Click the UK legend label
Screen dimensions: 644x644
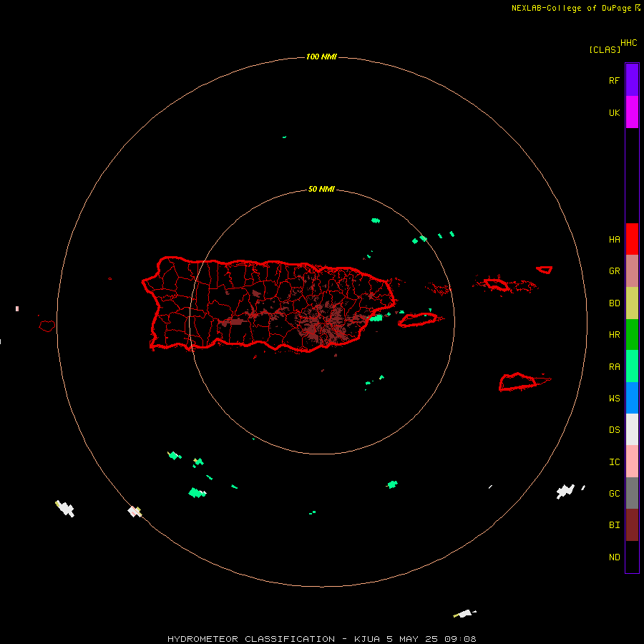tap(614, 113)
